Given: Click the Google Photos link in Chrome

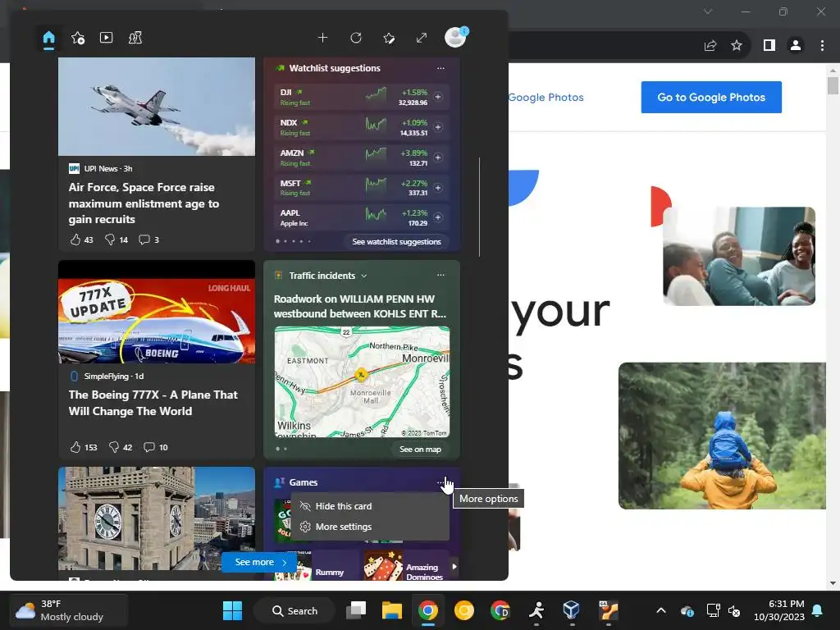Looking at the screenshot, I should (x=546, y=97).
